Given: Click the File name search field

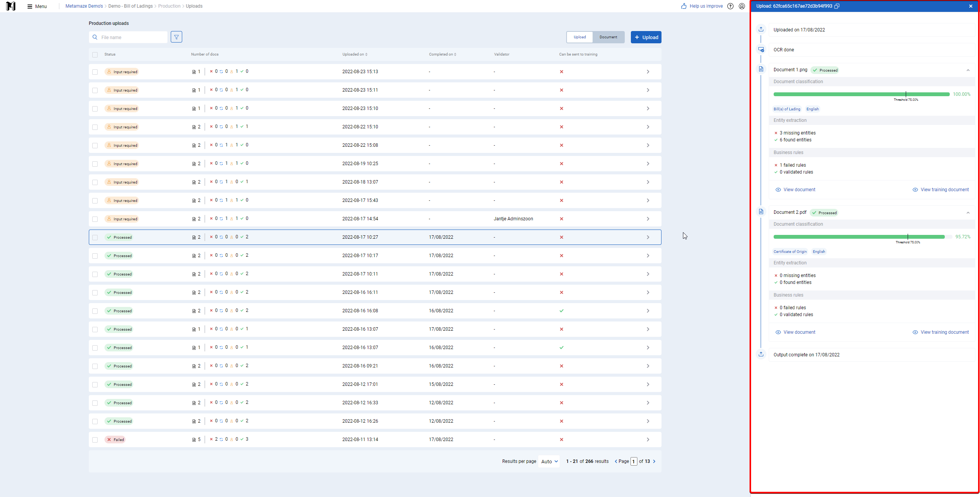Looking at the screenshot, I should (128, 37).
